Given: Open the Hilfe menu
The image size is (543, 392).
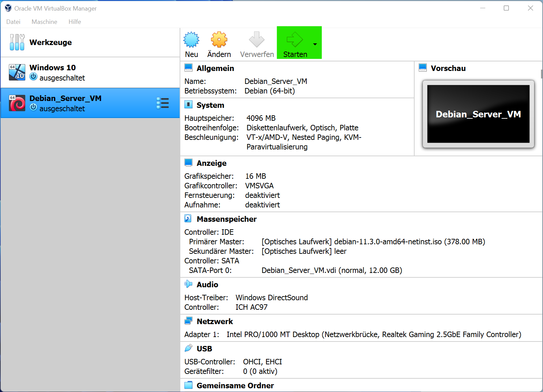Looking at the screenshot, I should [75, 22].
